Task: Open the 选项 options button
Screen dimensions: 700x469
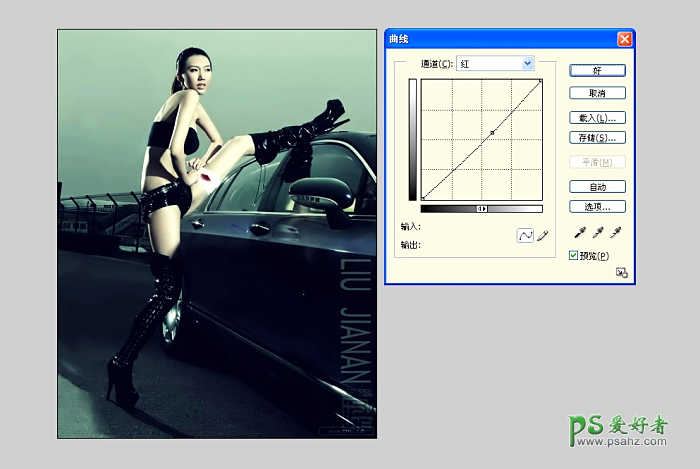Action: point(597,206)
